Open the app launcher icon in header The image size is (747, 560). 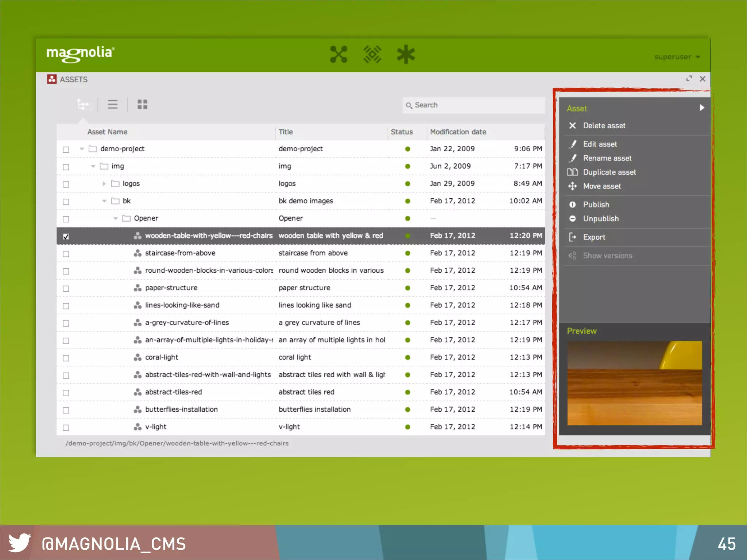pos(338,55)
